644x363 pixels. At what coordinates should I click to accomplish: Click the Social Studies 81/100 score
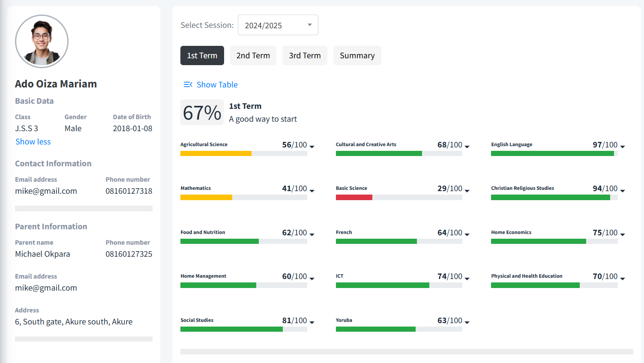(x=294, y=320)
